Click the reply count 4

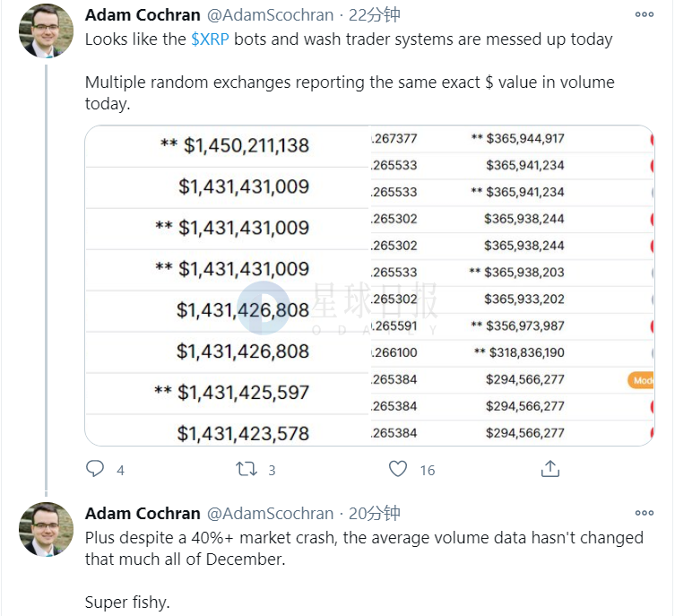pyautogui.click(x=120, y=470)
